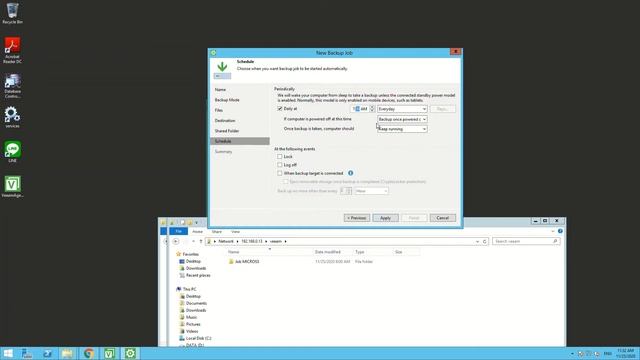Select Recent places in Explorer sidebar
The image size is (640, 360).
[198, 275]
